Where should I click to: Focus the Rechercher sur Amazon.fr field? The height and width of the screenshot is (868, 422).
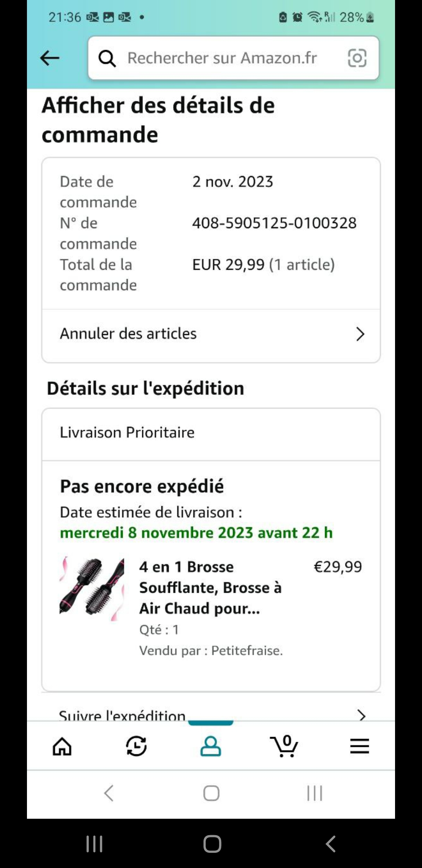[222, 58]
